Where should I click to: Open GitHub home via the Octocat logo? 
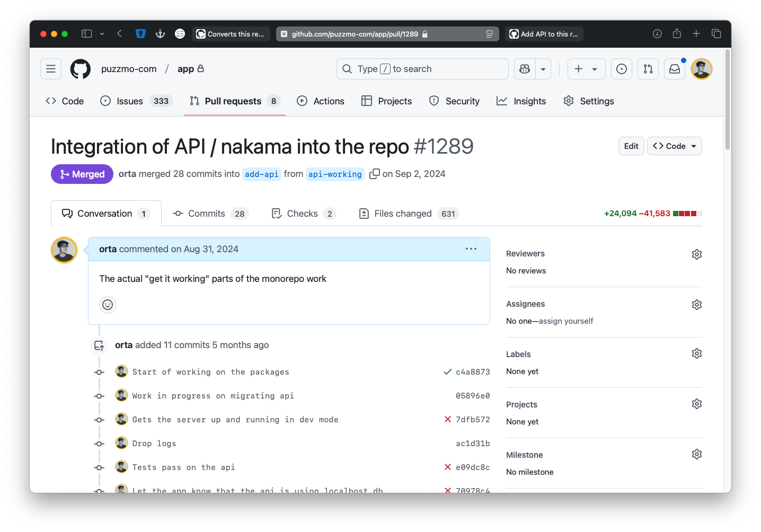(x=80, y=68)
